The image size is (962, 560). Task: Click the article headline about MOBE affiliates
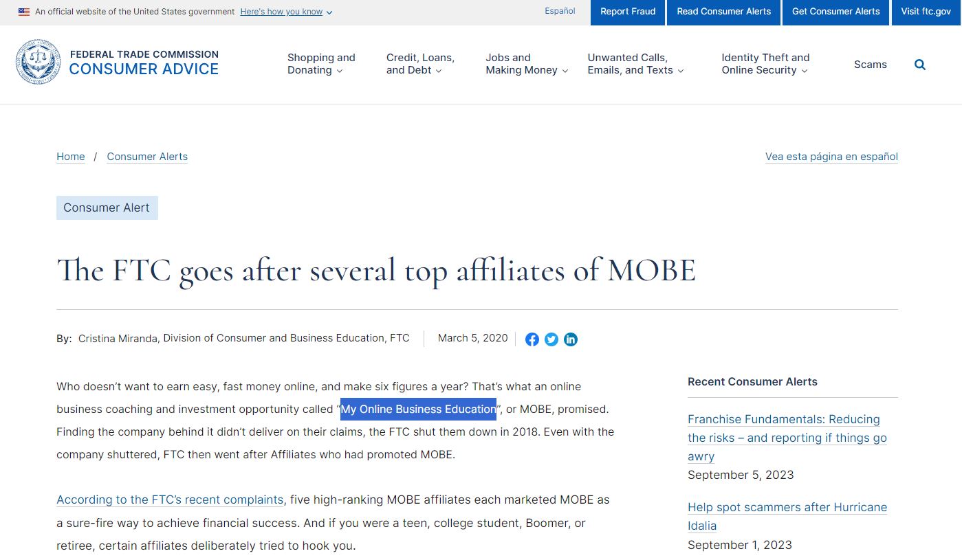tap(376, 270)
